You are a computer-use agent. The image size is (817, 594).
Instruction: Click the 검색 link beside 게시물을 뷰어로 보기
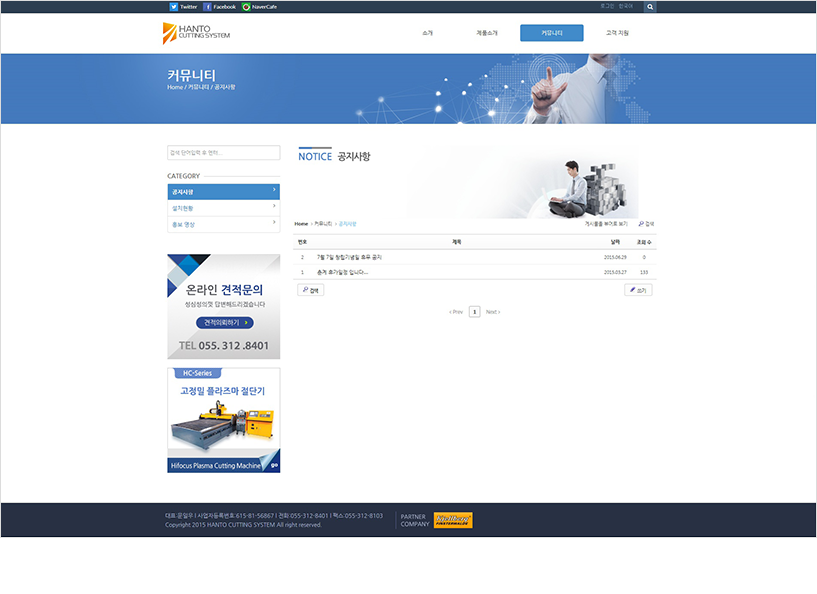pos(646,224)
